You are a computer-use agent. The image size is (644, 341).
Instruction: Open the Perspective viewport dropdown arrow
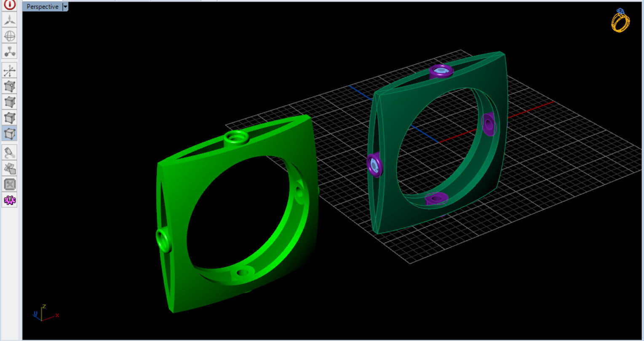coord(65,7)
